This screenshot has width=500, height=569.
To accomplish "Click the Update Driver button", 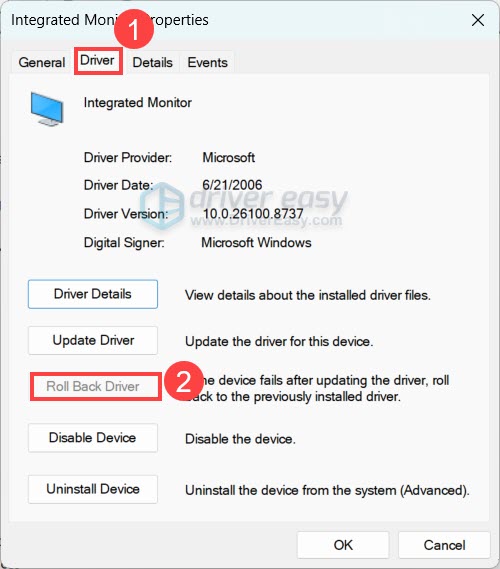I will (x=93, y=340).
